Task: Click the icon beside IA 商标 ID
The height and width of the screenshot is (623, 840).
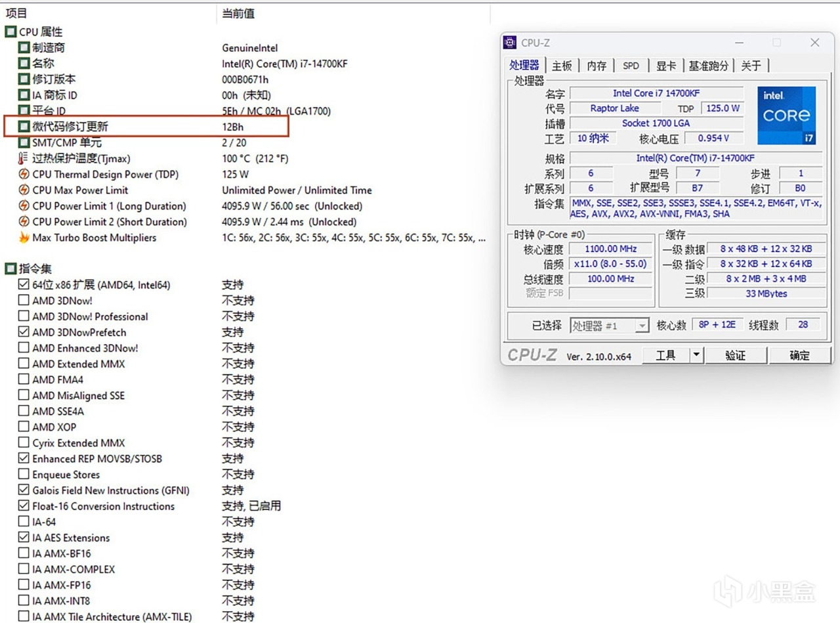Action: tap(24, 95)
